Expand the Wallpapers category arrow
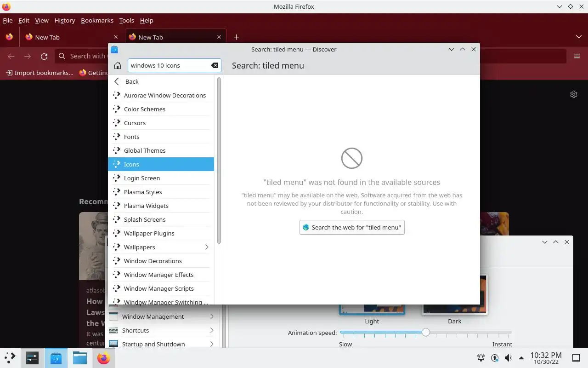This screenshot has height=368, width=588. 207,247
